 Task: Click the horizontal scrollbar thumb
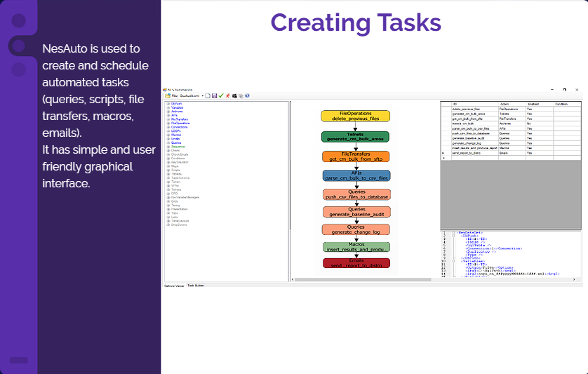tap(363, 279)
